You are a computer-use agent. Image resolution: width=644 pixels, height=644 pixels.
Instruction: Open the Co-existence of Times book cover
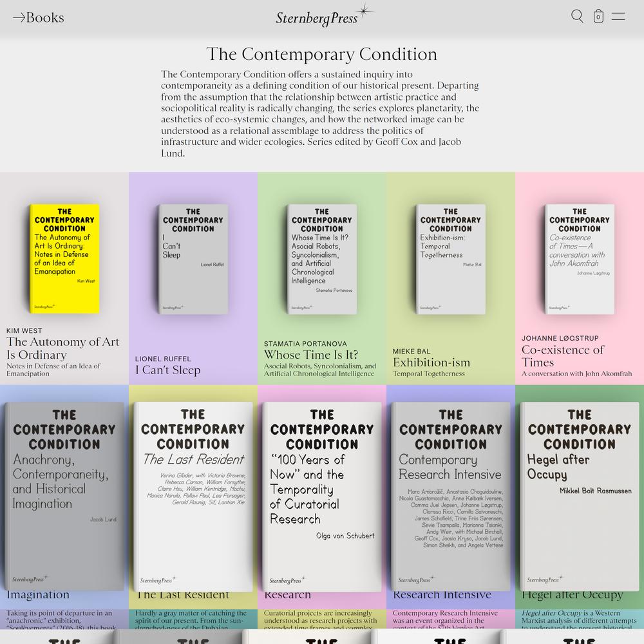[x=580, y=259]
